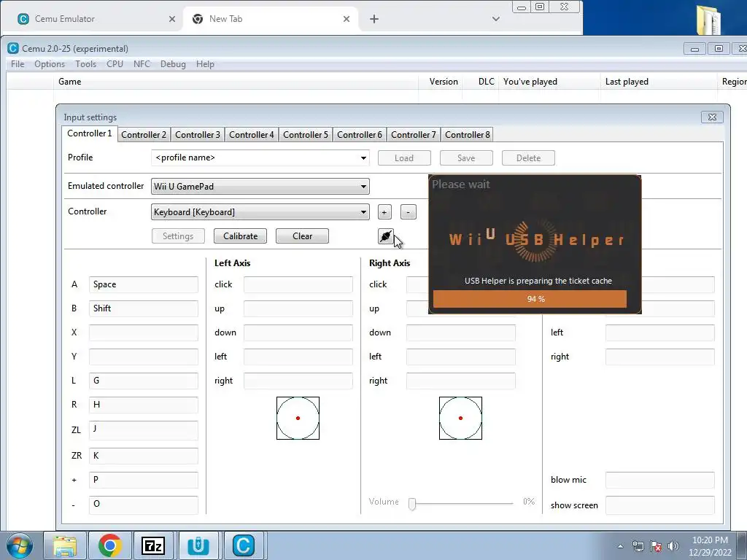Click the greyed-out Settings button

(178, 236)
